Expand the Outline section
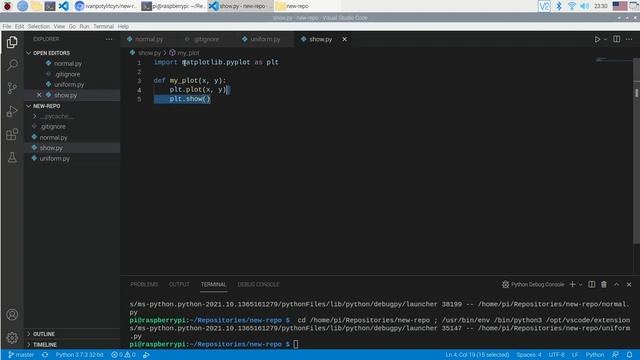The height and width of the screenshot is (360, 640). pyautogui.click(x=43, y=334)
